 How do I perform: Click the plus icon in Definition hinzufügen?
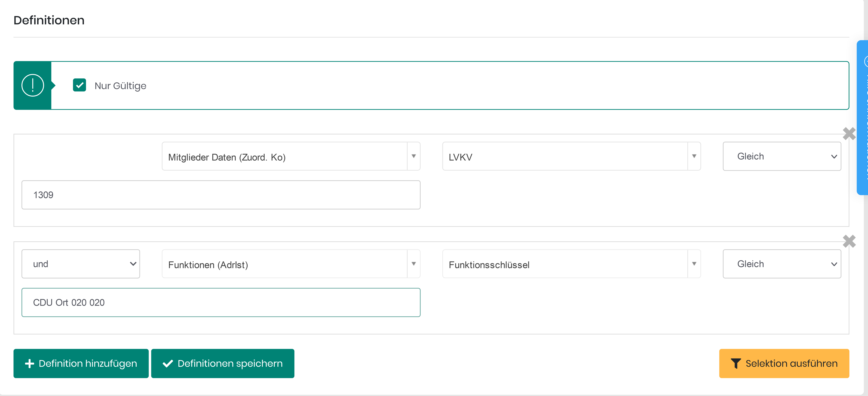coord(30,364)
